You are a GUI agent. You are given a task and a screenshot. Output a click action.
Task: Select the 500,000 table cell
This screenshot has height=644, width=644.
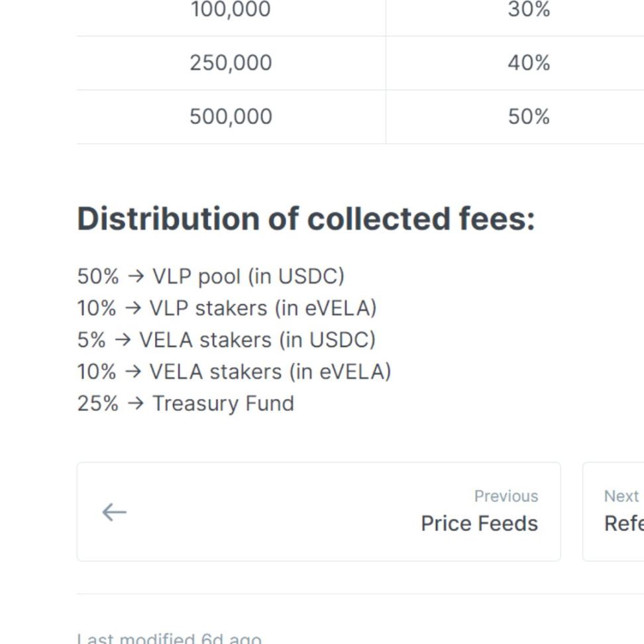[231, 117]
